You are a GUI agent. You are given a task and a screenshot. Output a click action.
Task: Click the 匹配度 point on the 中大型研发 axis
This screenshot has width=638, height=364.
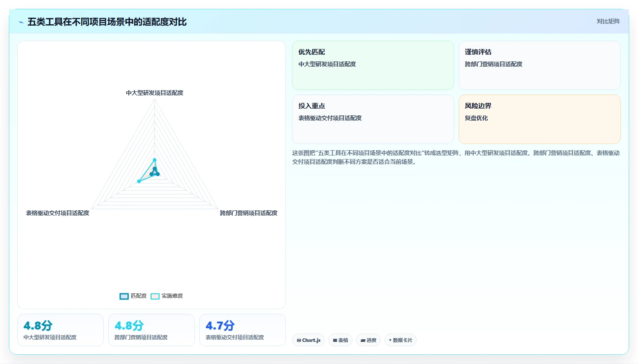click(155, 169)
